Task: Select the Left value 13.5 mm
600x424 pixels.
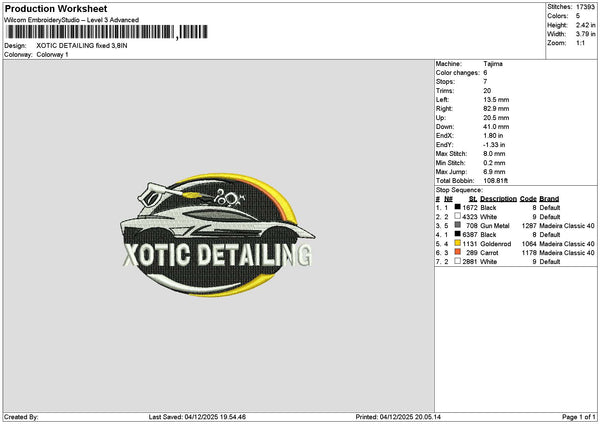Action: (x=496, y=99)
